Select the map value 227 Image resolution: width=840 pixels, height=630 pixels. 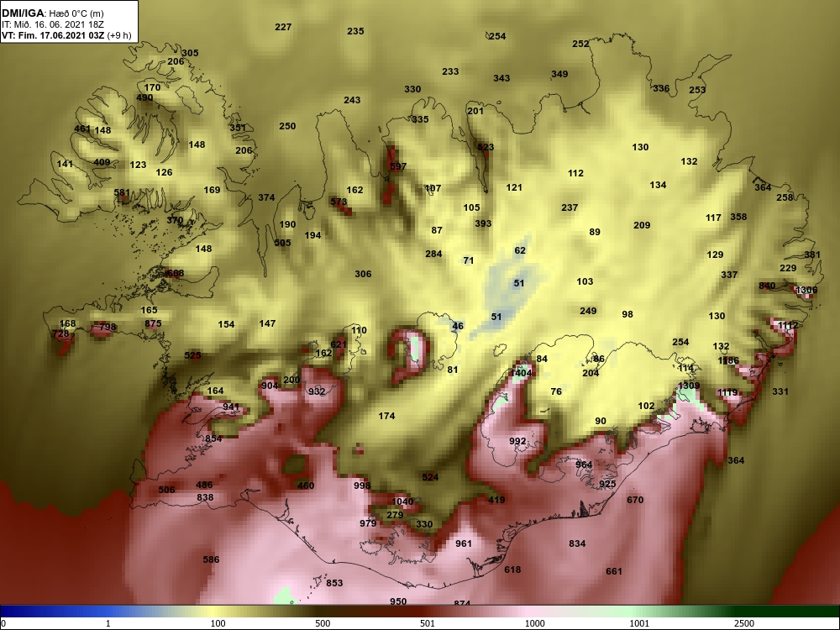tap(283, 27)
